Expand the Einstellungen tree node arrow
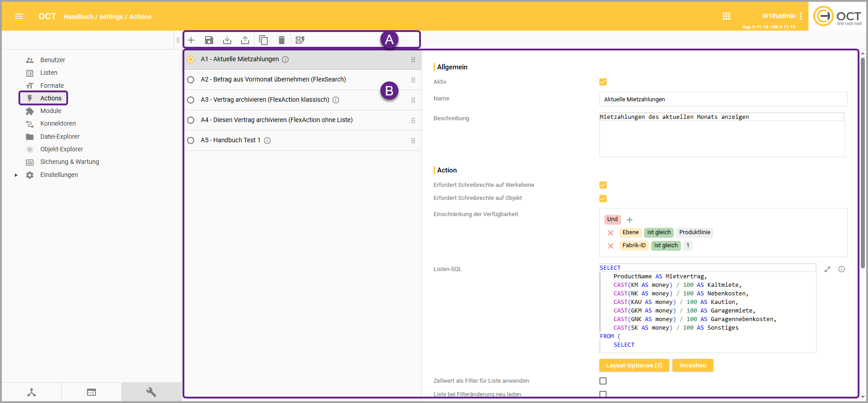Viewport: 868px width, 403px height. 16,175
